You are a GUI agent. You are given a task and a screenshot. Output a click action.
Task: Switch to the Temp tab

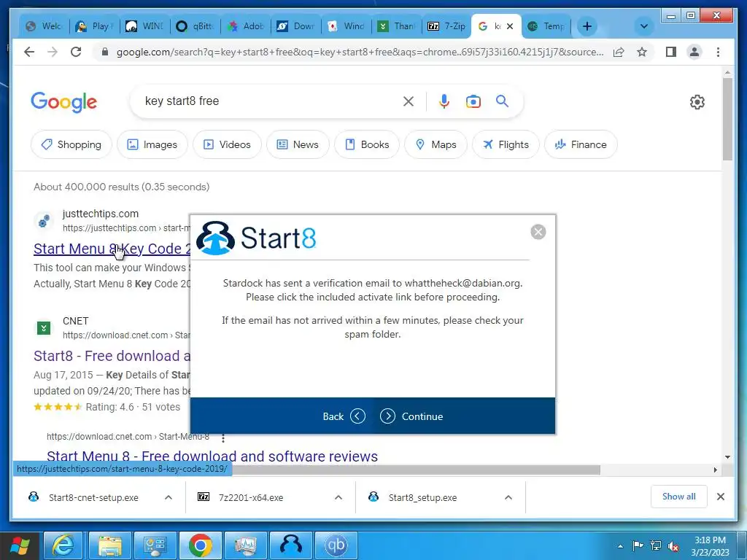[546, 26]
